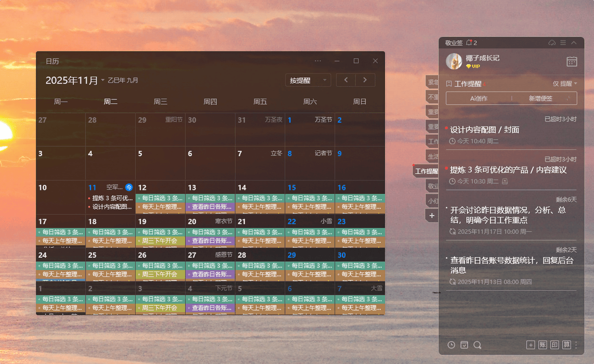Select date 29 labeled 重阳节
This screenshot has width=594, height=364.
160,130
